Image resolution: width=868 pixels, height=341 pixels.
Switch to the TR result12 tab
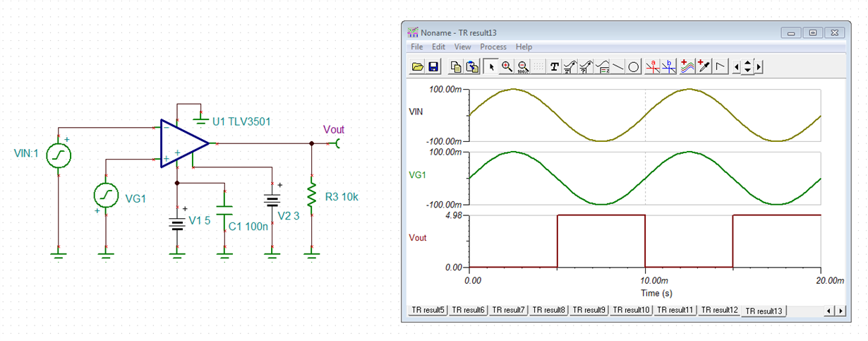(720, 310)
